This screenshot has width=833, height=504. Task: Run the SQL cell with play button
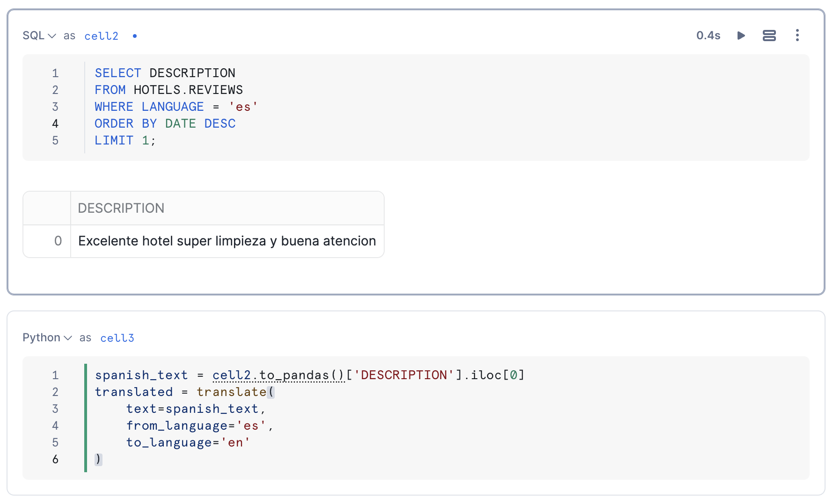(741, 36)
